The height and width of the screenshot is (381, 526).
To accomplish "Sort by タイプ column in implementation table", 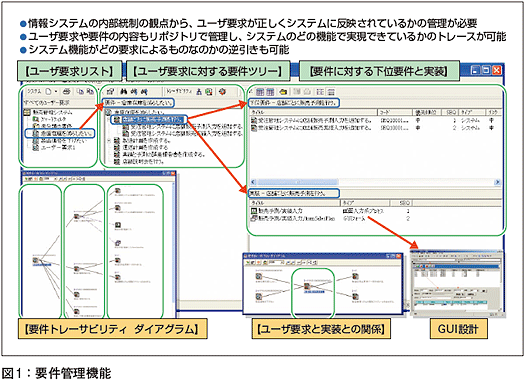I will (x=365, y=203).
